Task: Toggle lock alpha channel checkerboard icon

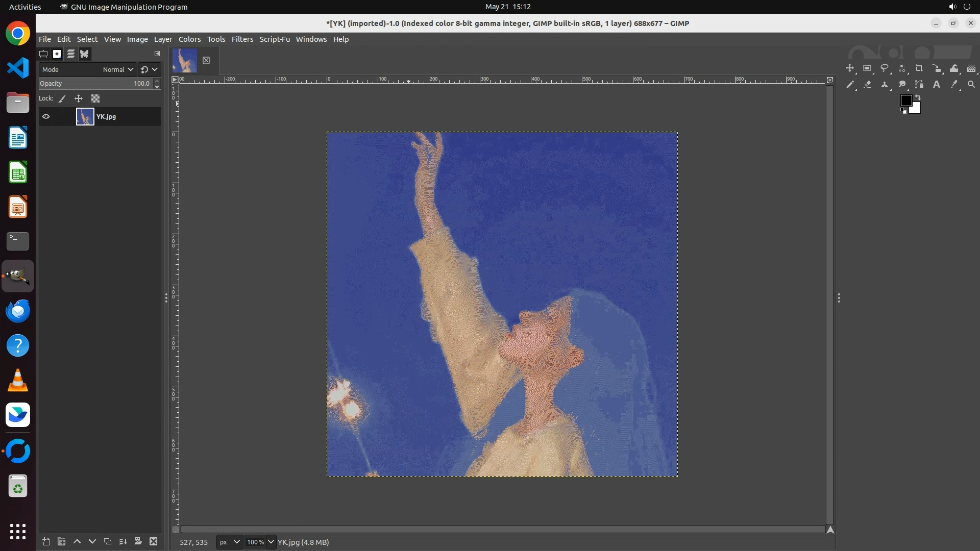Action: [95, 98]
